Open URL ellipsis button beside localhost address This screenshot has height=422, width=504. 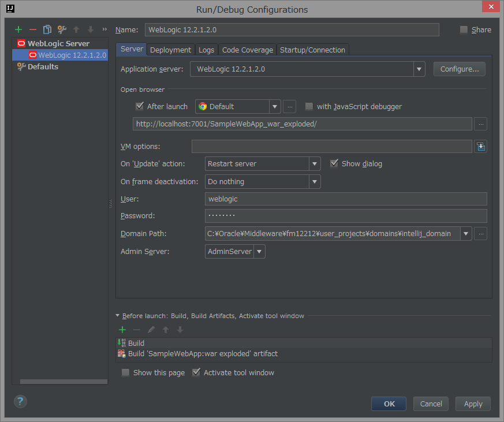tap(481, 124)
